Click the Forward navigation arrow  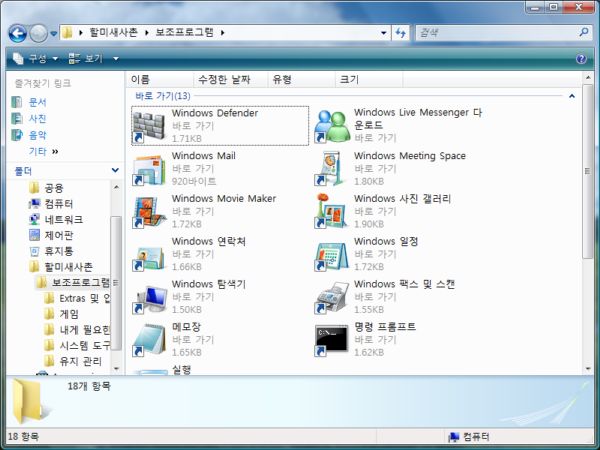pos(38,33)
